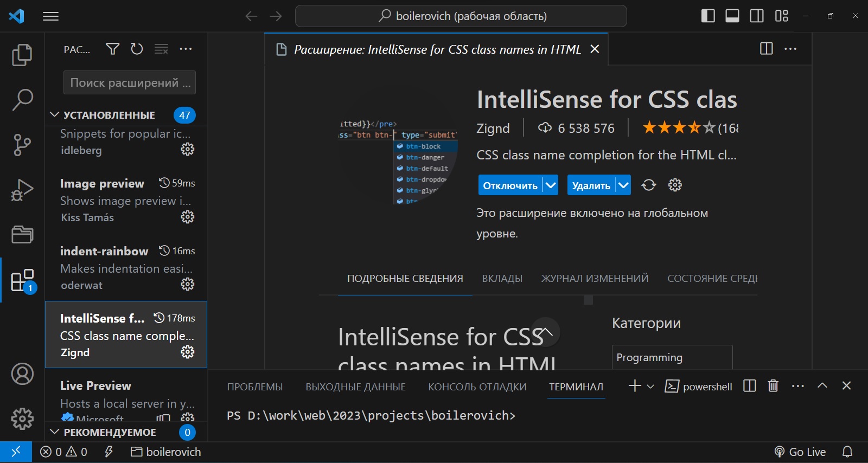Open settings gear for indent-rainbow extension
The image size is (868, 463).
188,284
